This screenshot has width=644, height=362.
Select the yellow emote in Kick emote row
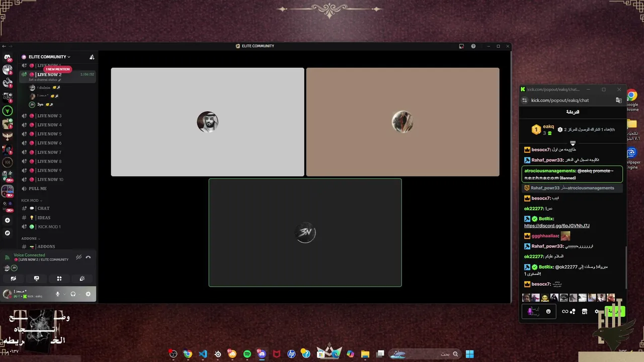point(545,298)
